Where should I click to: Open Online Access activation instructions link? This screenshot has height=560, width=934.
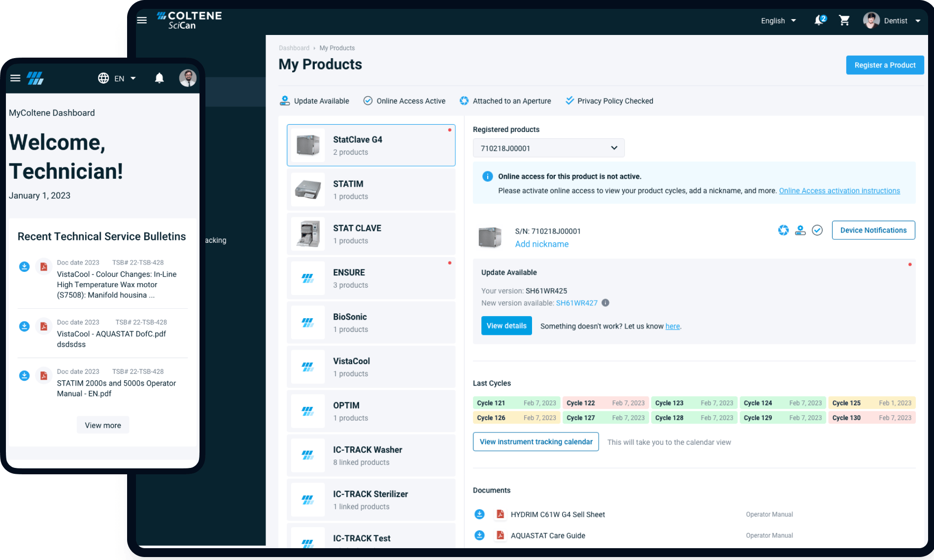pos(839,191)
